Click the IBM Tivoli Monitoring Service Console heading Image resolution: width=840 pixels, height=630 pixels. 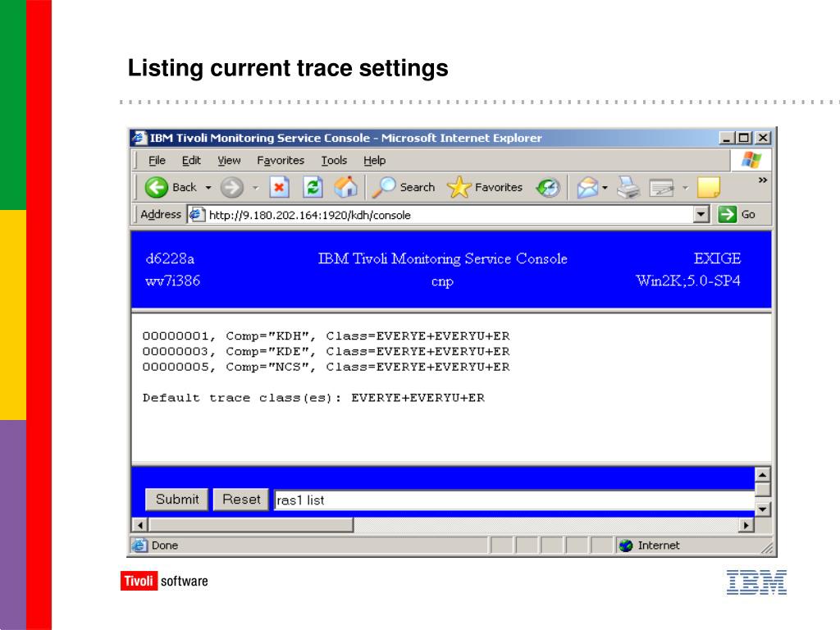point(442,258)
